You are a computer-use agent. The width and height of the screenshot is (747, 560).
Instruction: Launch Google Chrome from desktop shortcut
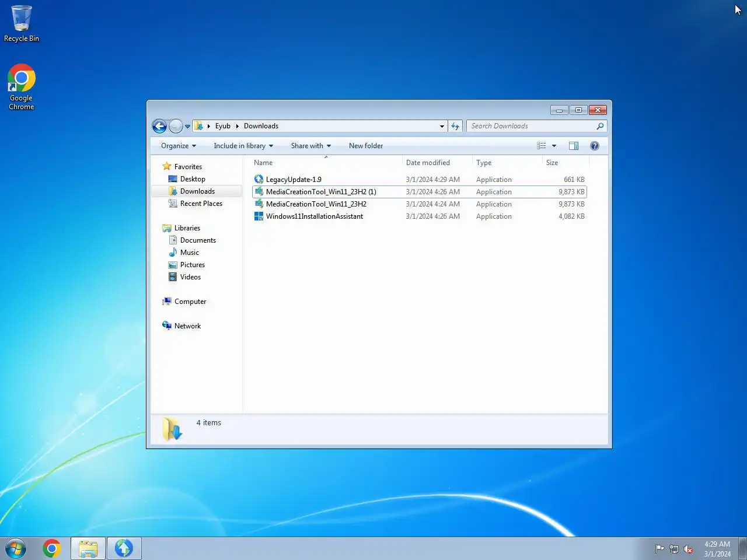pyautogui.click(x=22, y=86)
